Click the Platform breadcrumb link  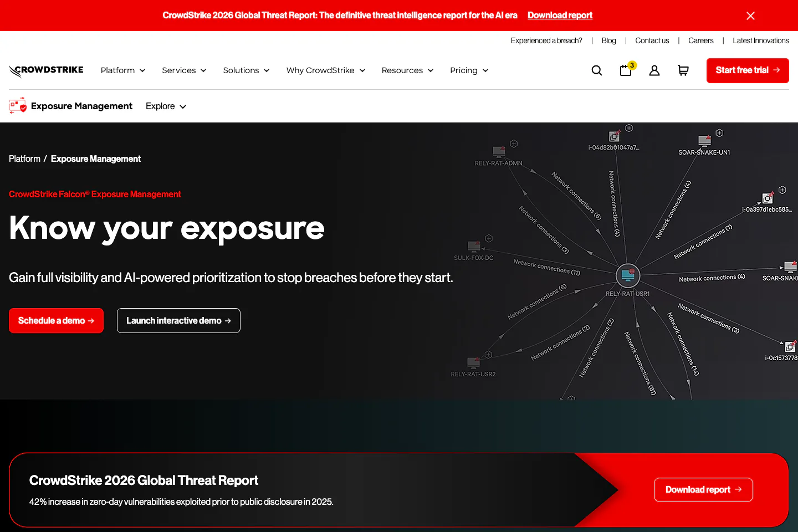point(24,159)
